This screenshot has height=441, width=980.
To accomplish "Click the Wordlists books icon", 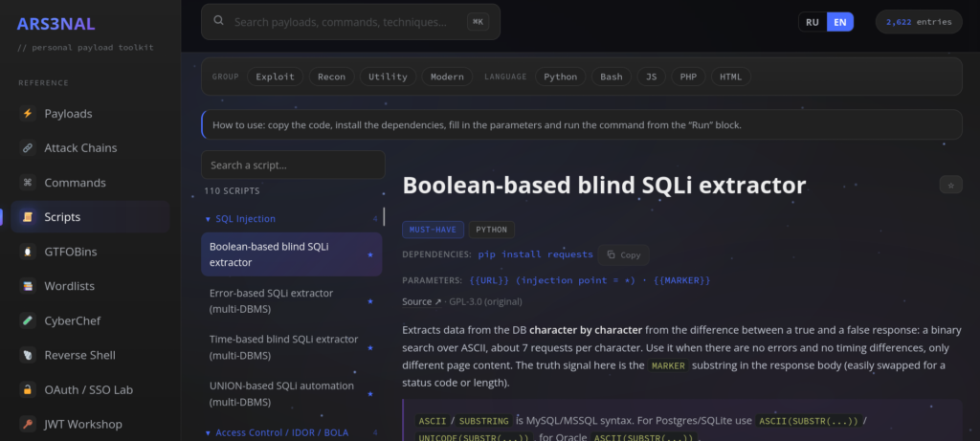I will (28, 286).
